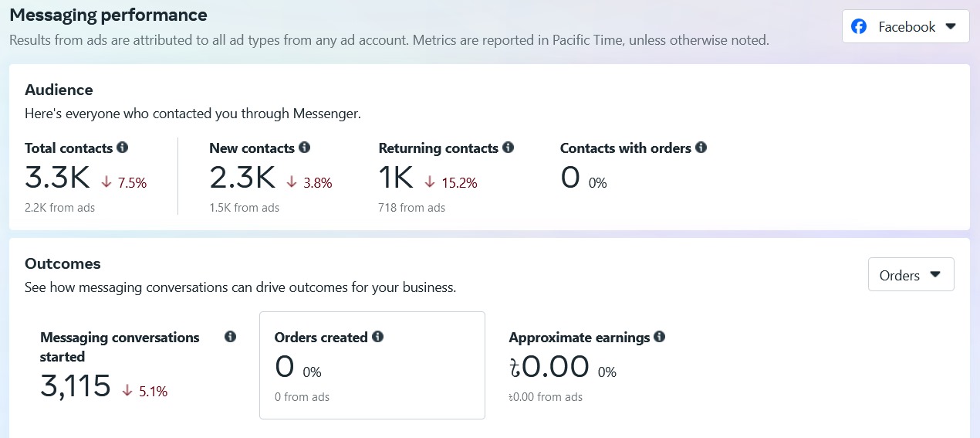
Task: Click the '718 from ads' text
Action: coord(411,208)
